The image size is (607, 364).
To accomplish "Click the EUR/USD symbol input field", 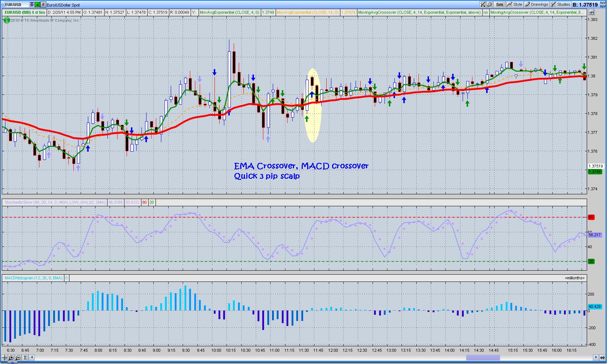I will (x=16, y=5).
